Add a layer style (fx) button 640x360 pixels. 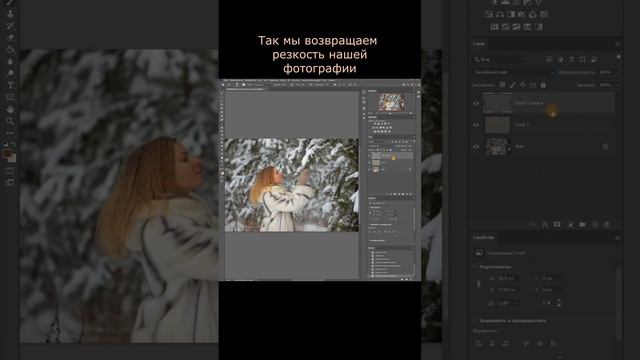[x=545, y=224]
